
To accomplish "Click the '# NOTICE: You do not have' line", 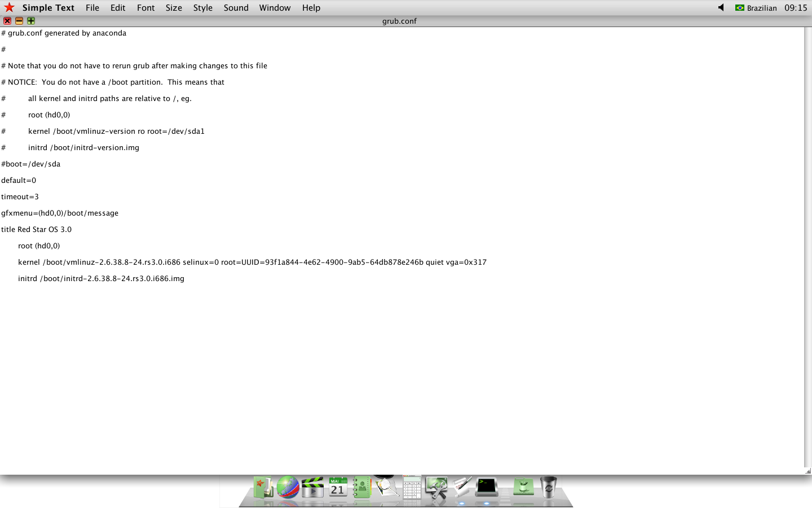I will click(x=113, y=82).
